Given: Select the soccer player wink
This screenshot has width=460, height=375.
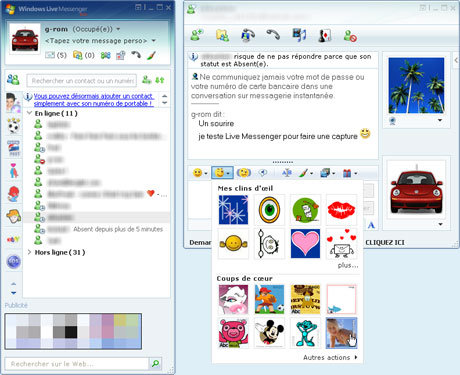Looking at the screenshot, I should pos(269,299).
